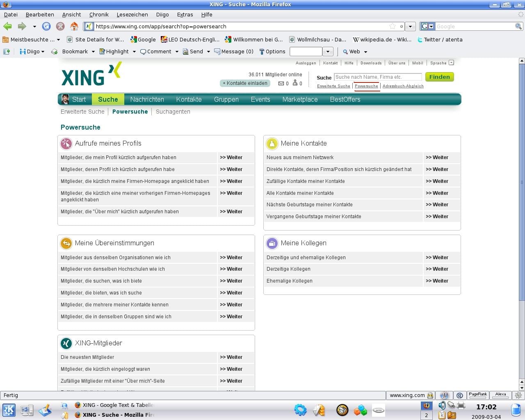This screenshot has width=525, height=420.
Task: Expand the Meistbesuchte bookmarks dropdown
Action: click(x=58, y=40)
